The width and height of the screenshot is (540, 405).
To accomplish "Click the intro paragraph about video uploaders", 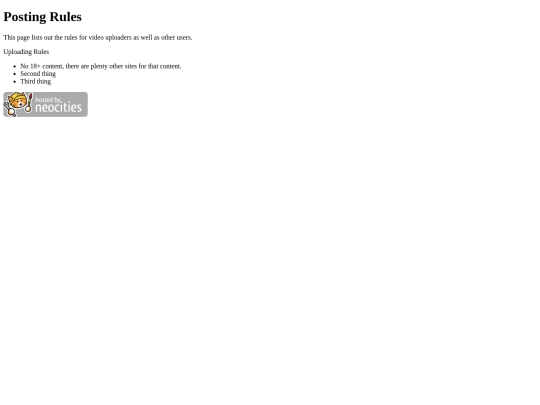I will click(98, 38).
